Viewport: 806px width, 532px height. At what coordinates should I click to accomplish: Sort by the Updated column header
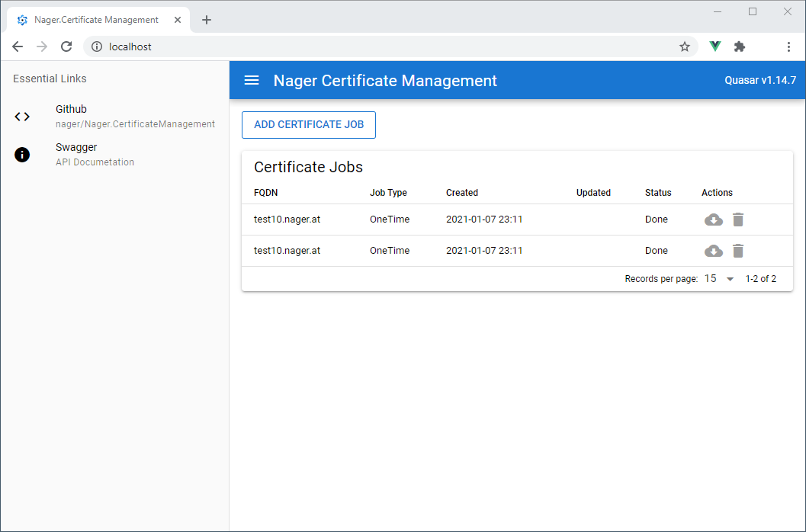click(x=593, y=193)
